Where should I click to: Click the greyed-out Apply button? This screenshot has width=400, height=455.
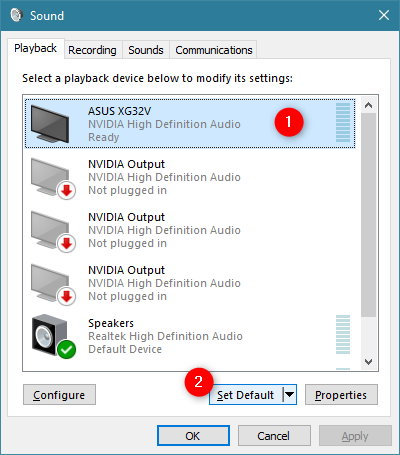tap(355, 435)
